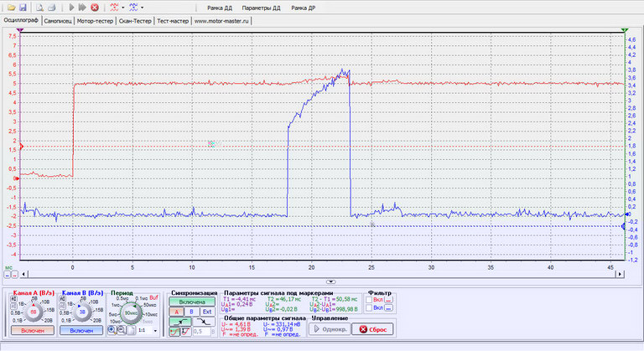
Task: Collapse the bottom panel with the splitter arrow
Action: (330, 281)
